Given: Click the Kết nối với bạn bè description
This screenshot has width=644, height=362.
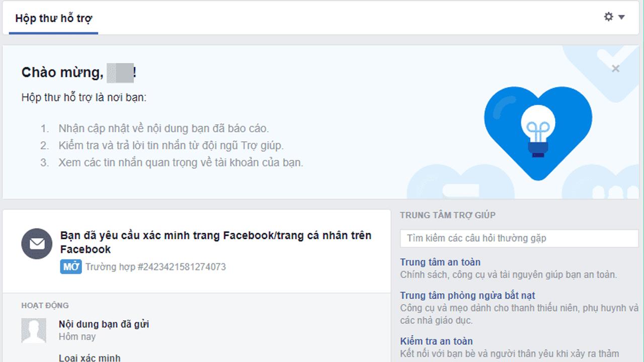Looking at the screenshot, I should [x=510, y=354].
